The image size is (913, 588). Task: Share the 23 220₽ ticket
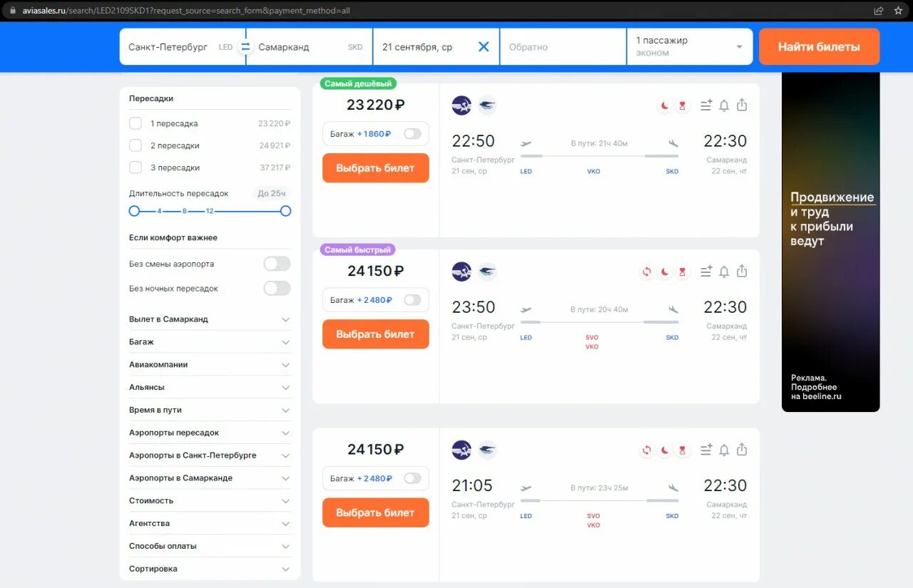742,105
